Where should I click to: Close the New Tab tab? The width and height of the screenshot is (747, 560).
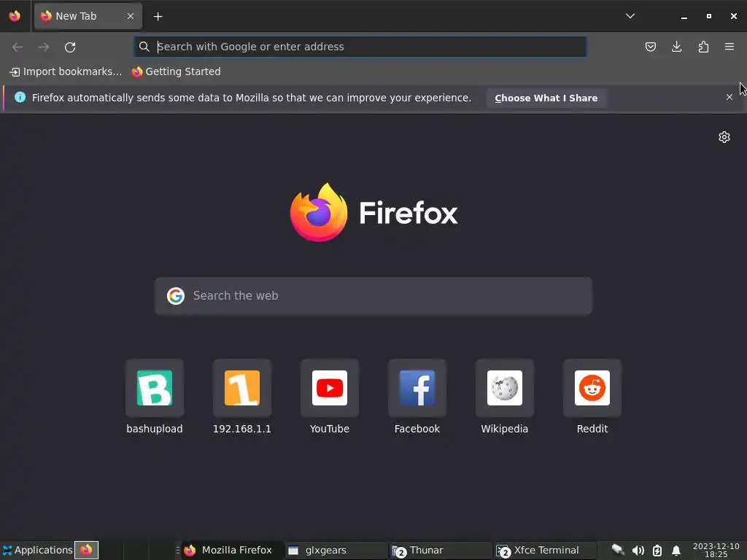click(130, 16)
